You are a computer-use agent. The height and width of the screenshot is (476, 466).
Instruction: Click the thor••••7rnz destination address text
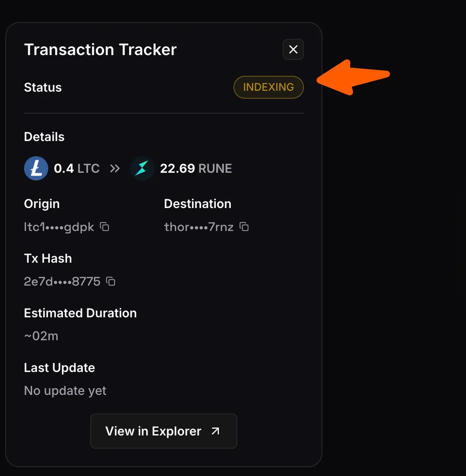click(x=199, y=227)
